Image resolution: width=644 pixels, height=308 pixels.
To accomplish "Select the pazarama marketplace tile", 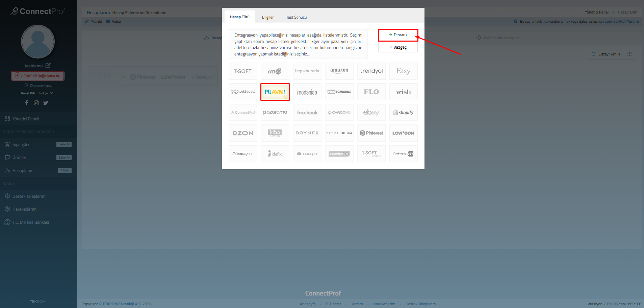I will tap(275, 113).
